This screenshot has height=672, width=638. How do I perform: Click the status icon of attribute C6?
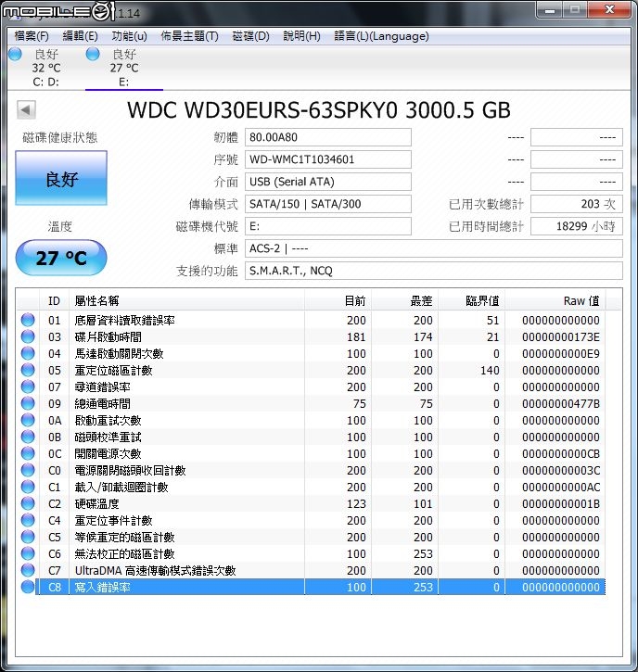click(x=28, y=553)
